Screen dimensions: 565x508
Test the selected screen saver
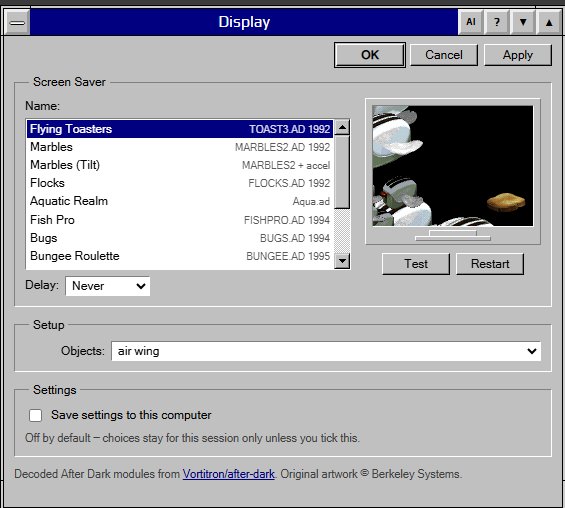(x=416, y=264)
